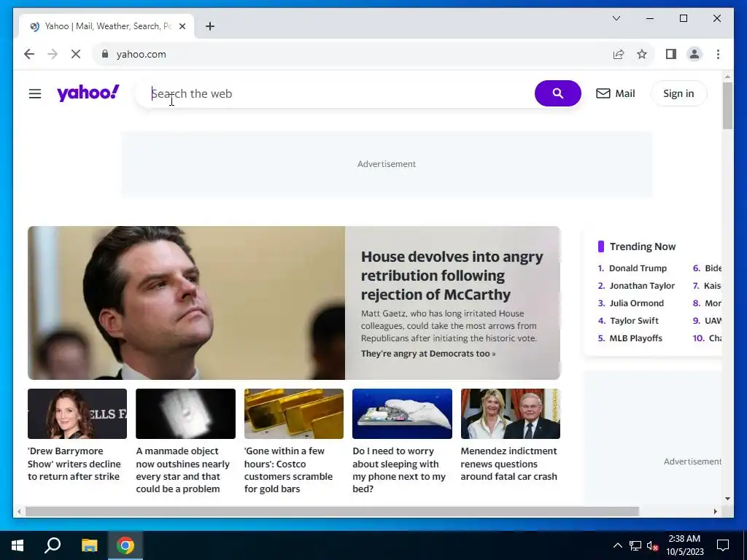
Task: Open Menendez indictment story thumbnail
Action: (510, 414)
